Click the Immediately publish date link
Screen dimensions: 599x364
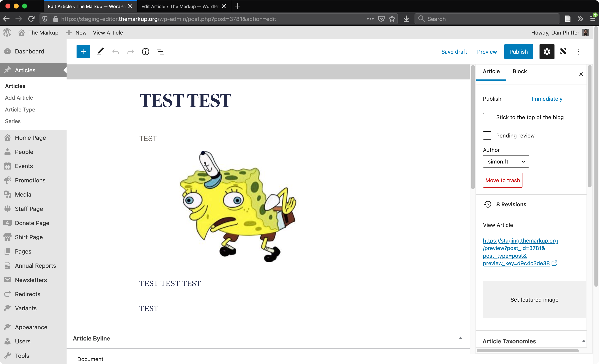coord(547,99)
